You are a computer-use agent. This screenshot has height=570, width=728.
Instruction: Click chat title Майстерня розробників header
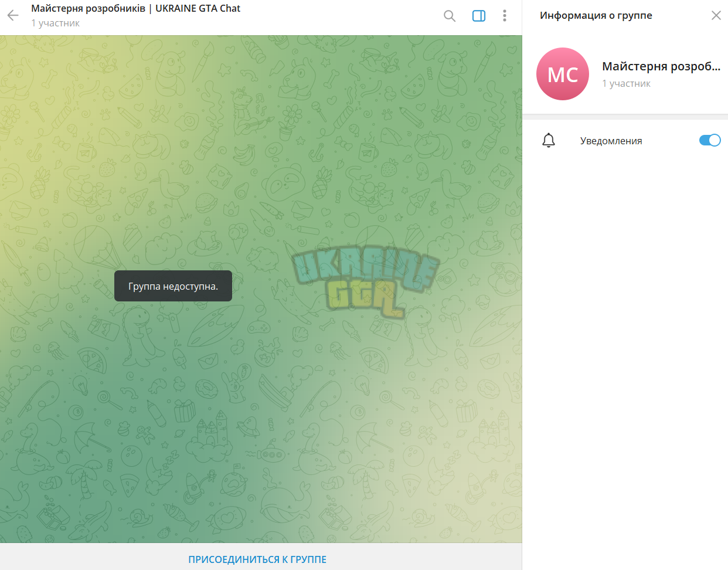pos(136,9)
